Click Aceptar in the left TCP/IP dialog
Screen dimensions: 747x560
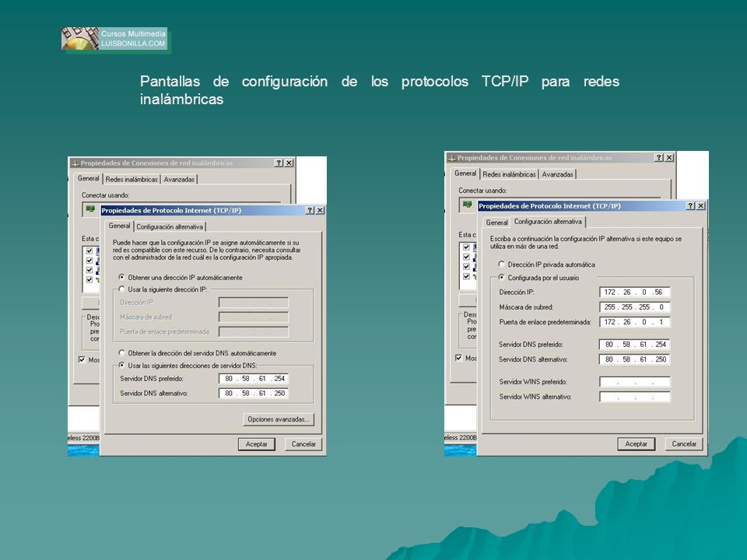click(256, 444)
